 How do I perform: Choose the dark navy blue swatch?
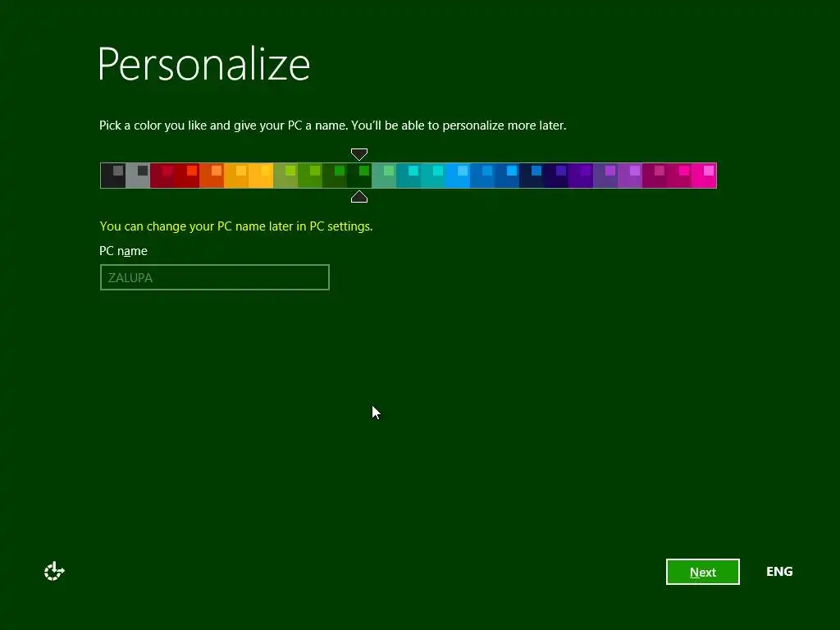pos(532,176)
